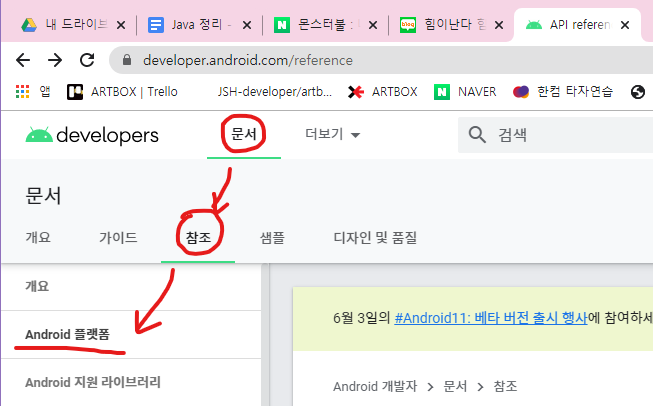Select the 샘플 sub-tab
The image size is (653, 406).
pyautogui.click(x=272, y=238)
